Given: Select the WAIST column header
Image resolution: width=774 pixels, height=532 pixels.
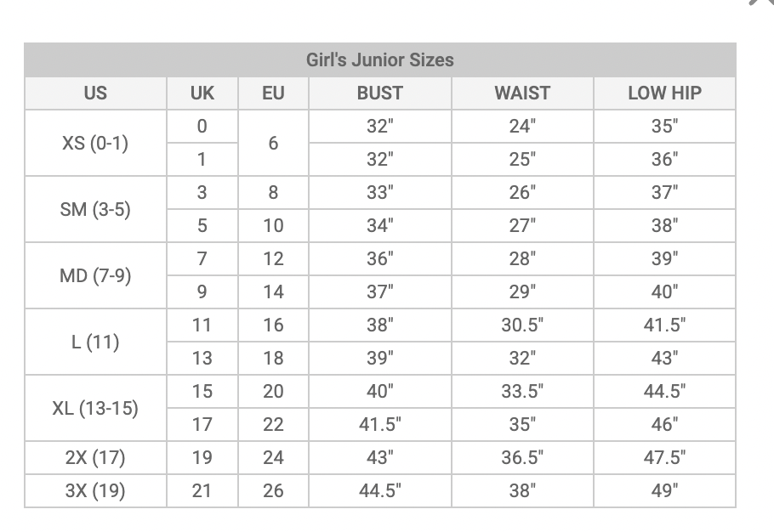Looking at the screenshot, I should pyautogui.click(x=522, y=93).
